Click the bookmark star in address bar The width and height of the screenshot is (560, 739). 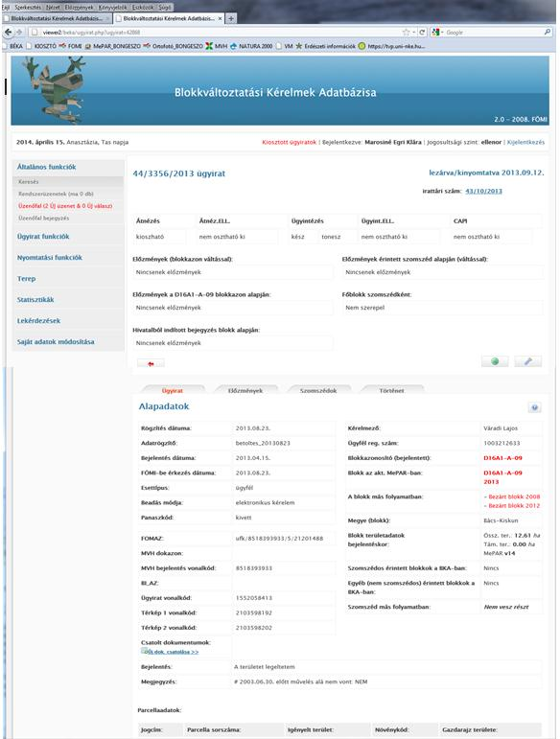[x=406, y=32]
